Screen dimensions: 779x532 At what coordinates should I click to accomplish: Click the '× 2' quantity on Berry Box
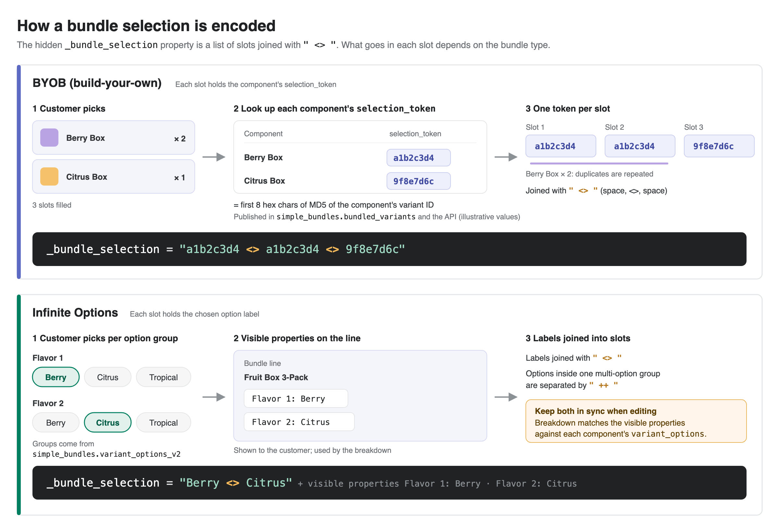(x=180, y=139)
